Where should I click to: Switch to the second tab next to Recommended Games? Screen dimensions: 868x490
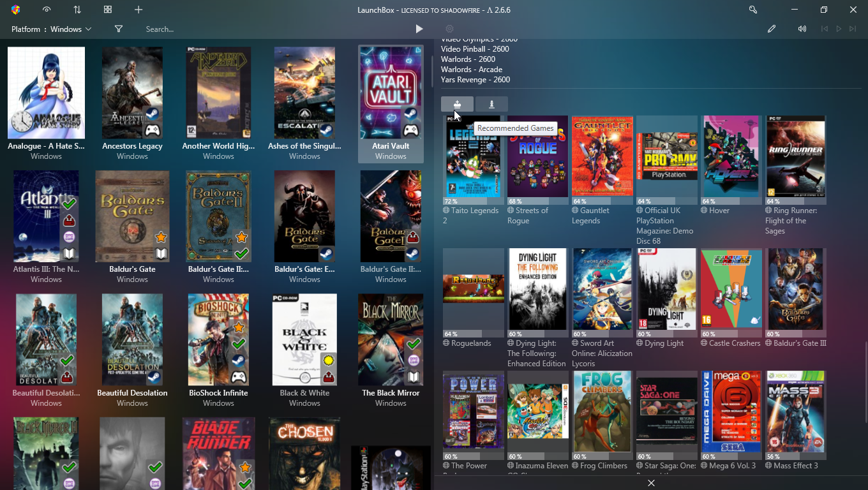click(x=491, y=104)
